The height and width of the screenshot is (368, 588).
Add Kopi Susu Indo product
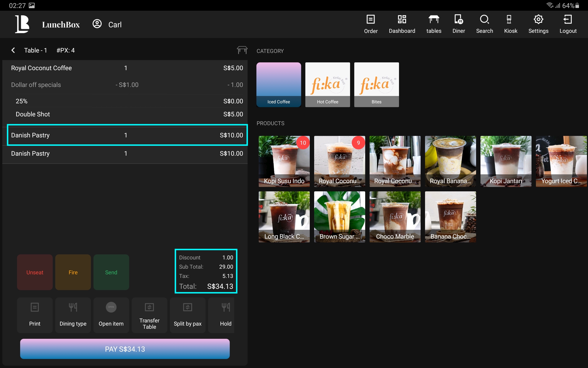coord(284,161)
